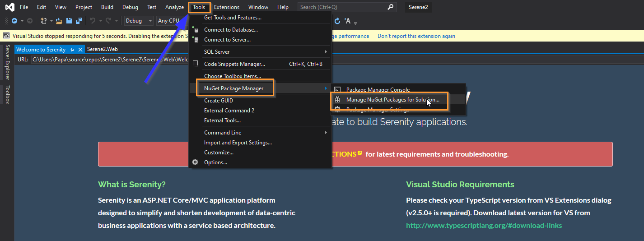Click the Undo arrow icon
Screen dimensions: 644x241
coord(93,21)
